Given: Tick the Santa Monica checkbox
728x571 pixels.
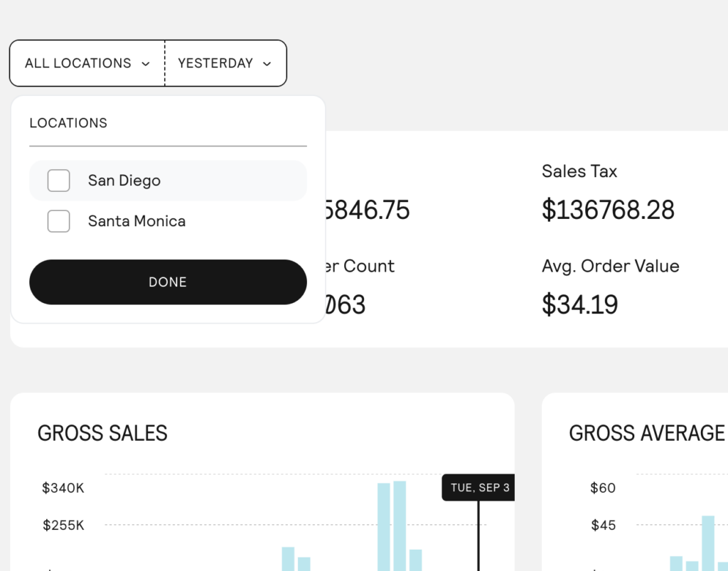Looking at the screenshot, I should click(x=58, y=221).
